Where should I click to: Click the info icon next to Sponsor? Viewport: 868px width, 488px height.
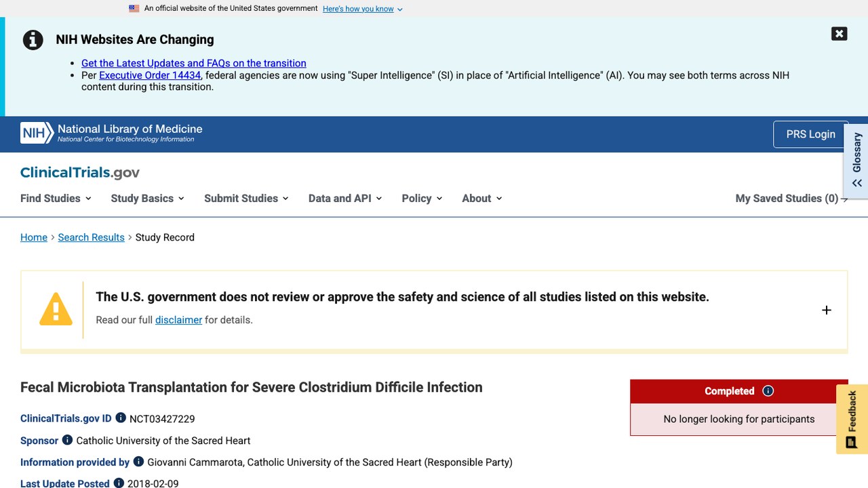(67, 440)
